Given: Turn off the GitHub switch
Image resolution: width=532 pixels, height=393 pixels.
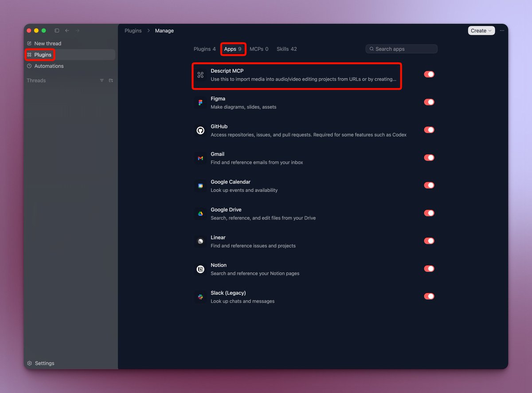Looking at the screenshot, I should (x=429, y=130).
